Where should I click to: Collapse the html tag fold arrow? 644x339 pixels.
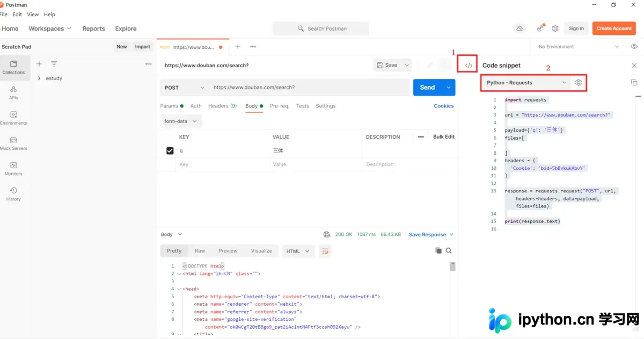coord(179,274)
